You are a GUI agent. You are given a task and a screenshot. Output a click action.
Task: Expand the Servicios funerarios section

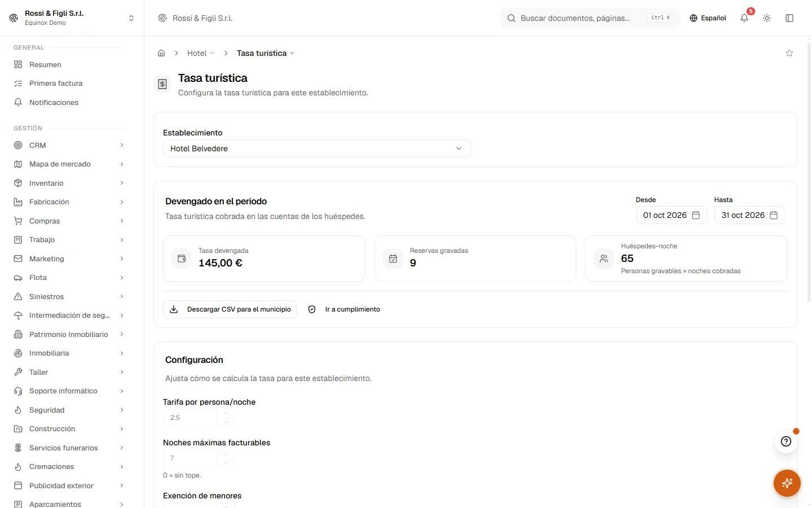point(122,448)
